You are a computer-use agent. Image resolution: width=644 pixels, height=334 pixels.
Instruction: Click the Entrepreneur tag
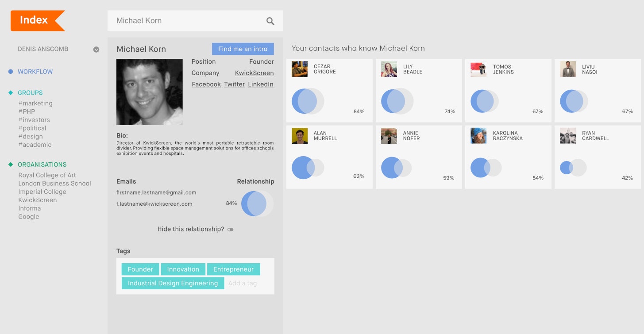234,269
